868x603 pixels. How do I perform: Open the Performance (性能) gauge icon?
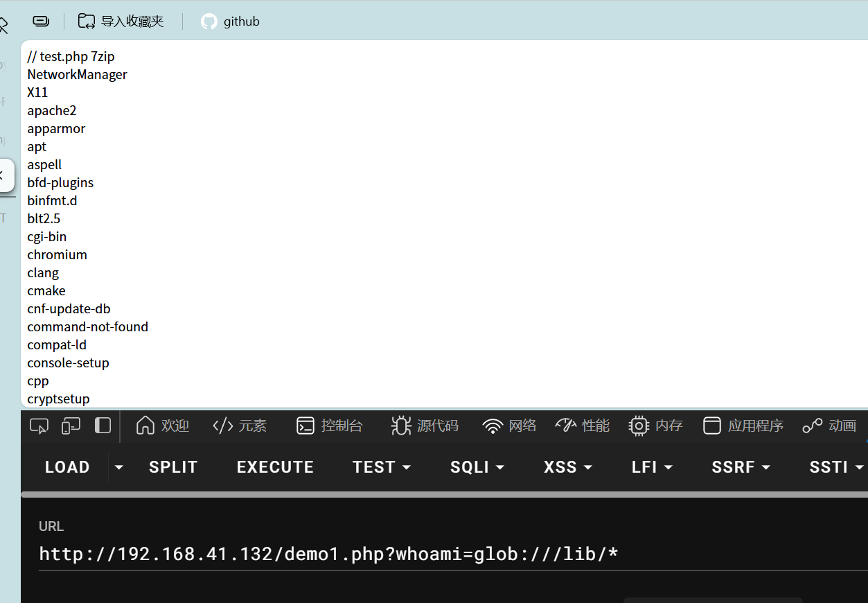point(566,426)
